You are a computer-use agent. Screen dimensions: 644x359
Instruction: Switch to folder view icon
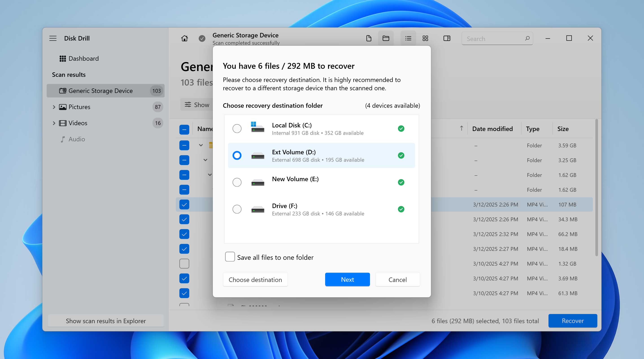[x=386, y=38]
